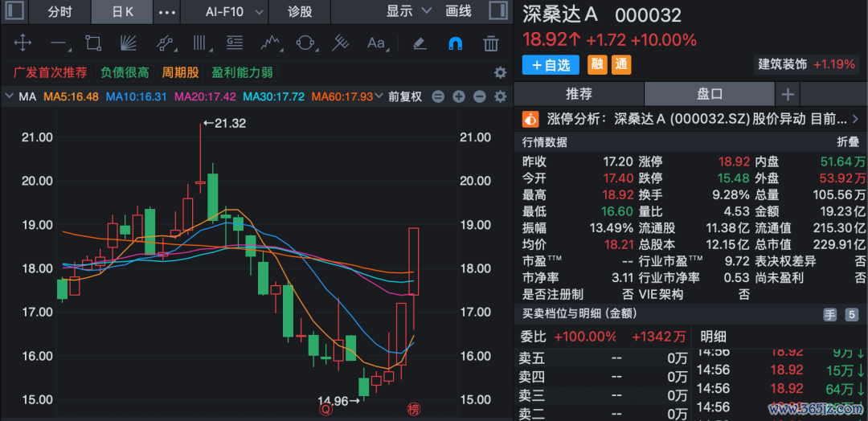Expand the 涨停分析 arrow chevron
Image resolution: width=868 pixels, height=421 pixels.
pyautogui.click(x=856, y=118)
